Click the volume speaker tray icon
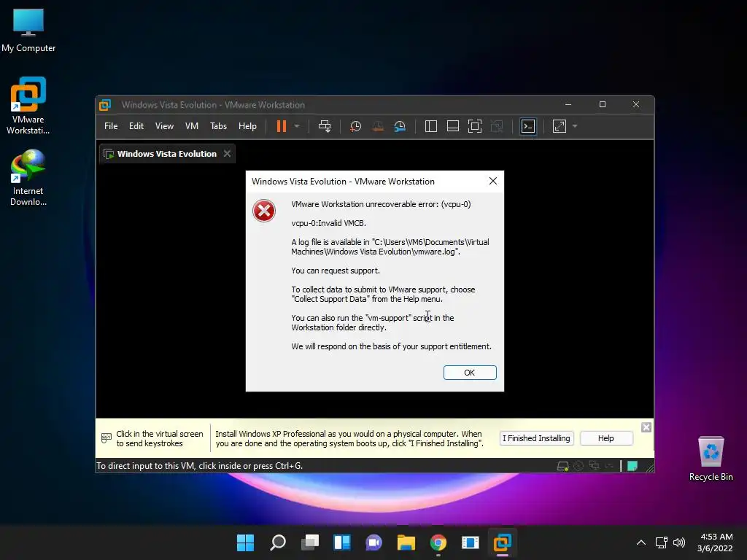 click(679, 542)
